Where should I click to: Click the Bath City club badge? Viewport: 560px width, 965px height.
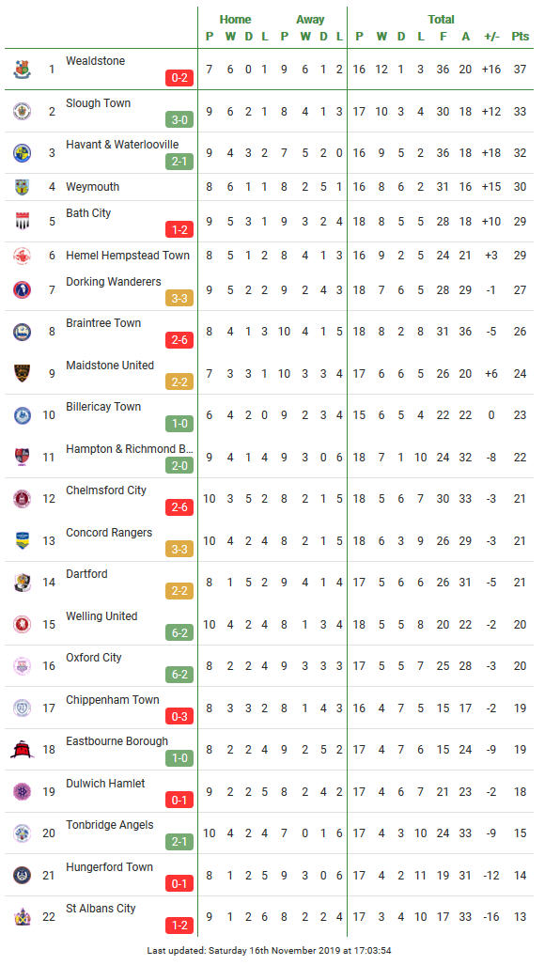click(x=23, y=221)
